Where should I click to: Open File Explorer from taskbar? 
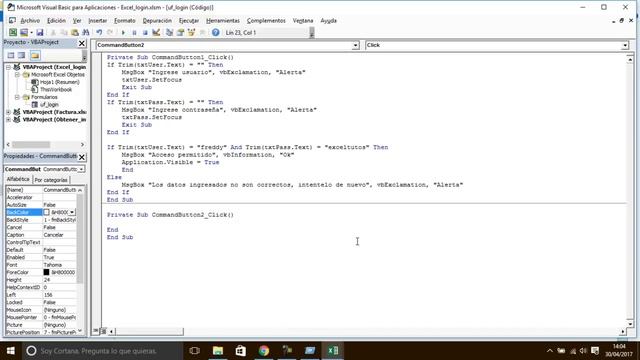point(218,351)
